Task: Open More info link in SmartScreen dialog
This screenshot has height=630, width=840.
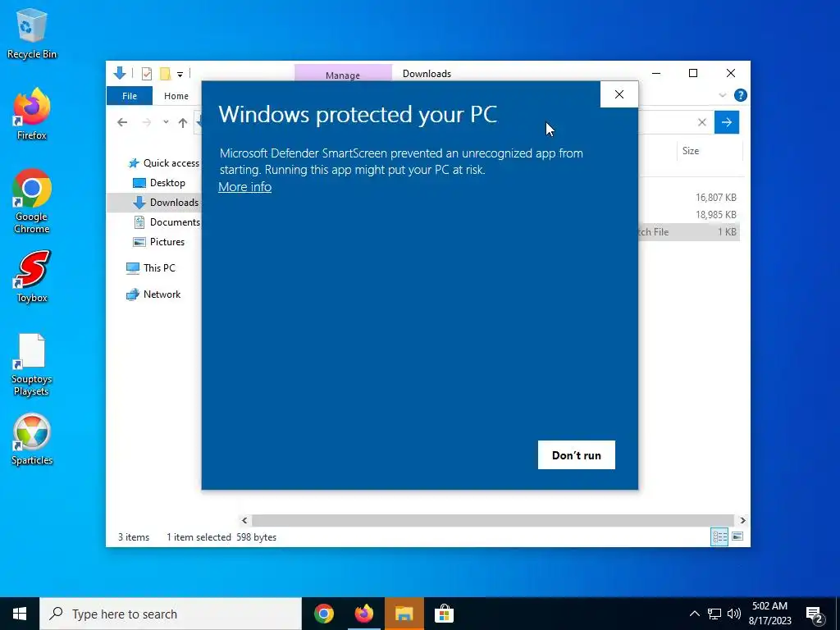Action: coord(244,187)
